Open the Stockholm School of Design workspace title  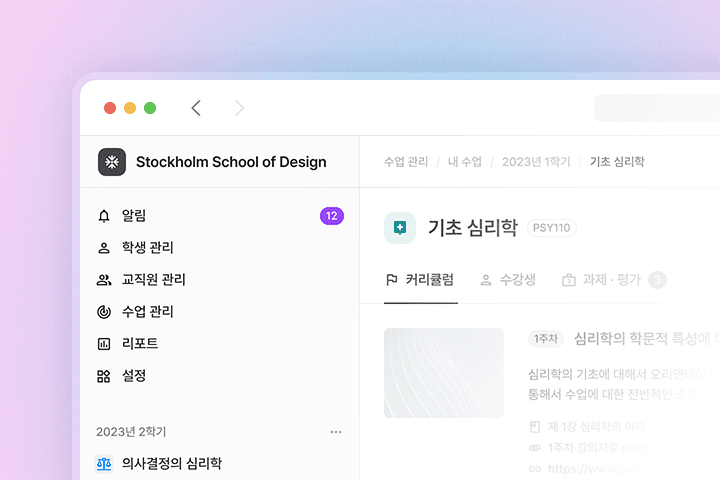[x=231, y=162]
